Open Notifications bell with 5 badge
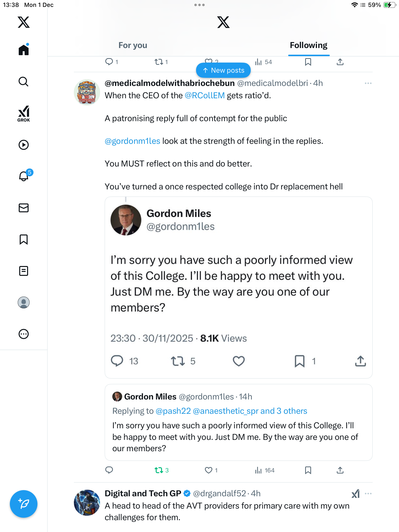Screen dimensions: 399x532 tap(24, 176)
